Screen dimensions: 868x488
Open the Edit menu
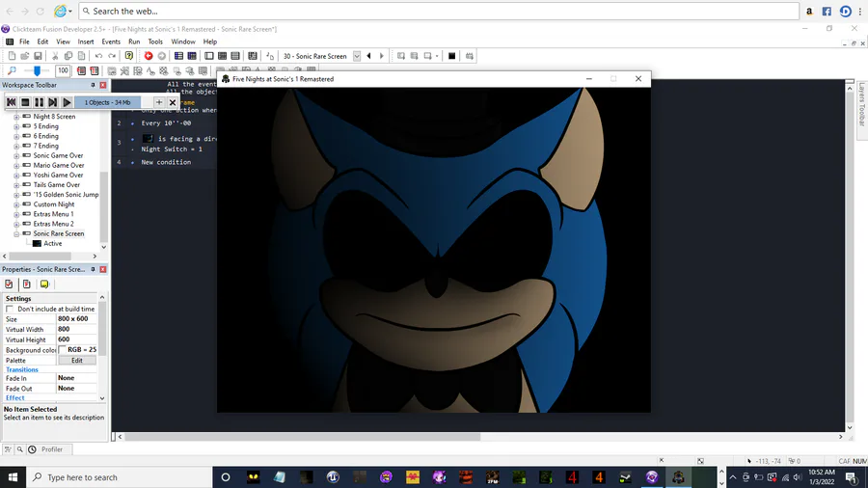(42, 41)
